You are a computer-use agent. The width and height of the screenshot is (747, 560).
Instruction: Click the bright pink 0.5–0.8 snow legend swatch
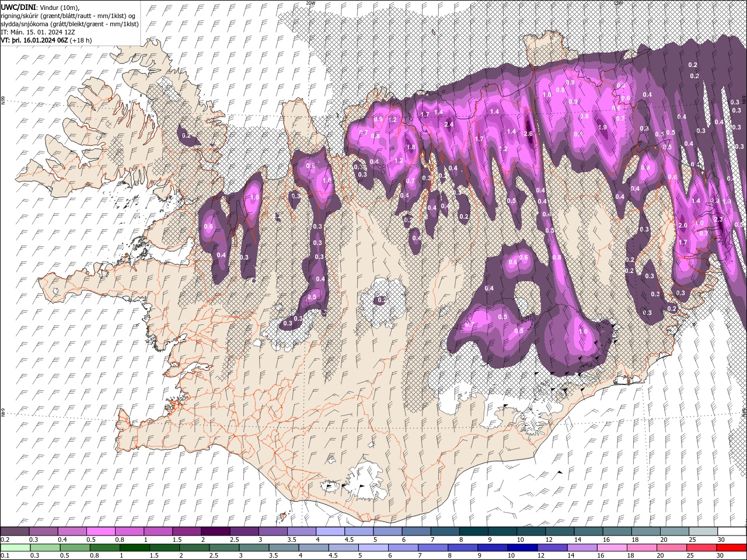tap(100, 531)
